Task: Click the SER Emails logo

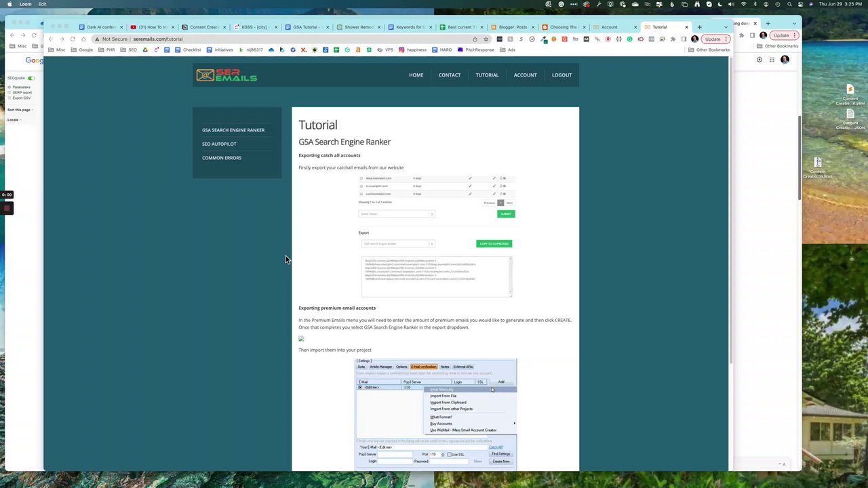Action: tap(226, 75)
